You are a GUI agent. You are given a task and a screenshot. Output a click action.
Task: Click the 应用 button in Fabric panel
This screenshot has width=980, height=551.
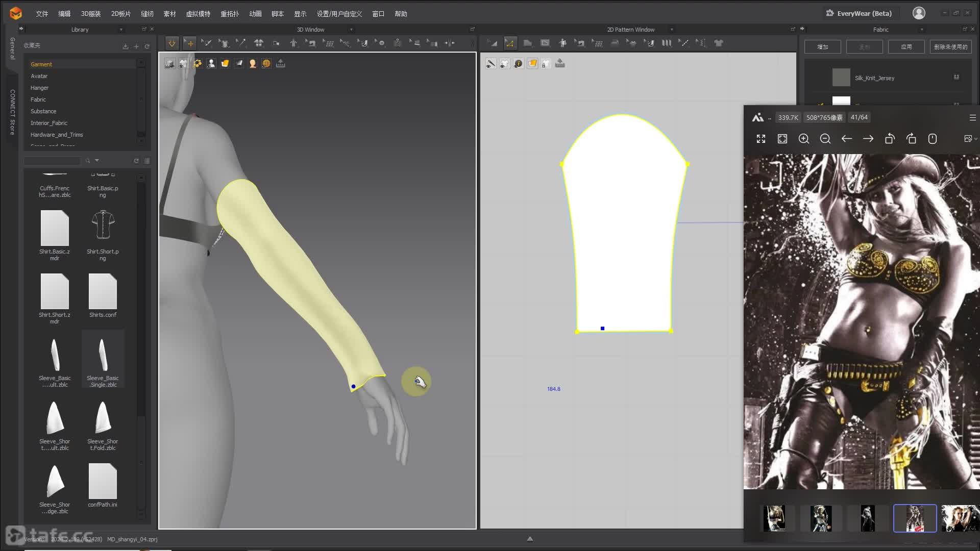click(x=906, y=47)
